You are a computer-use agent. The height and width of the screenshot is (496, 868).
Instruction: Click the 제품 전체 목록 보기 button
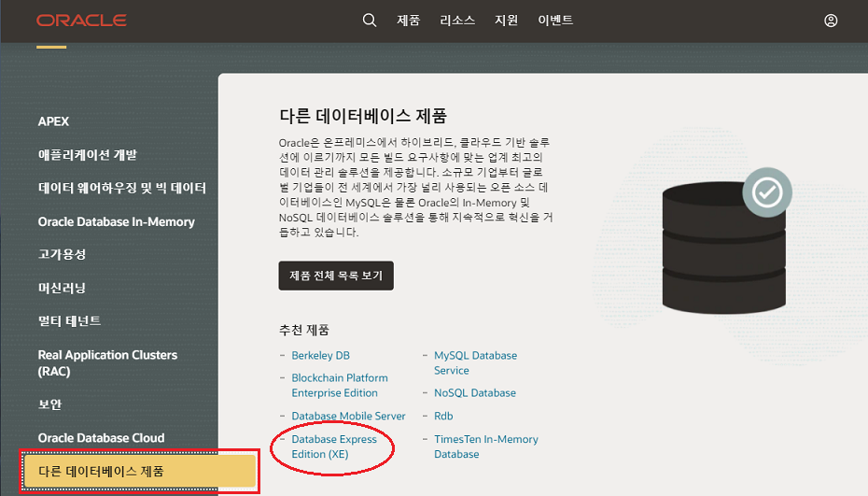click(336, 276)
